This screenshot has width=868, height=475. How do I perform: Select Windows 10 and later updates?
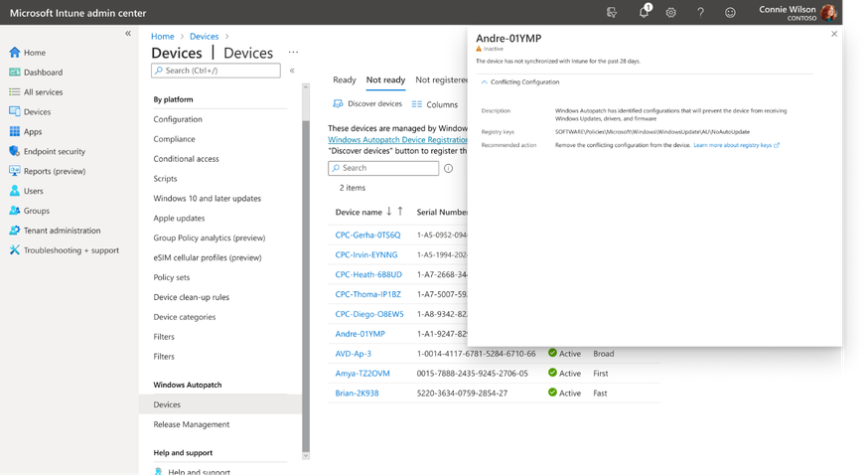pyautogui.click(x=207, y=198)
